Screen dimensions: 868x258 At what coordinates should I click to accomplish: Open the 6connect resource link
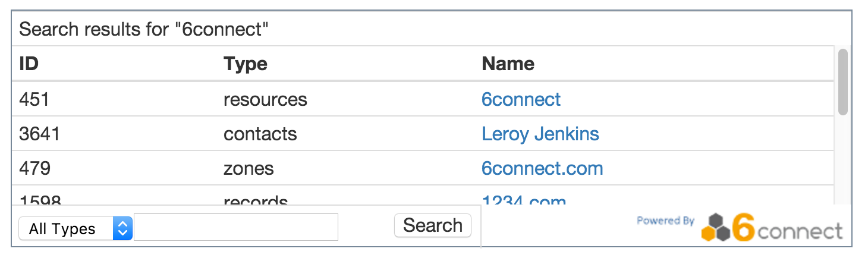[x=521, y=99]
